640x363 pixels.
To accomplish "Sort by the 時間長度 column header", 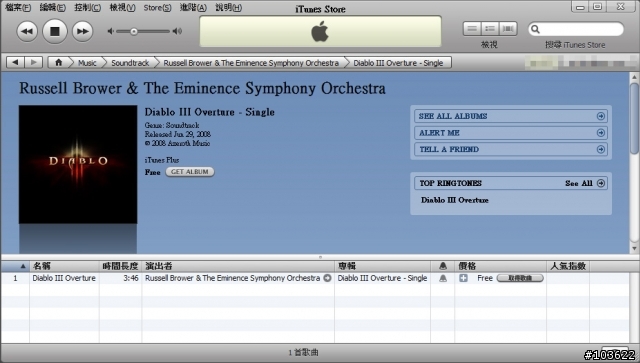I will pyautogui.click(x=120, y=266).
